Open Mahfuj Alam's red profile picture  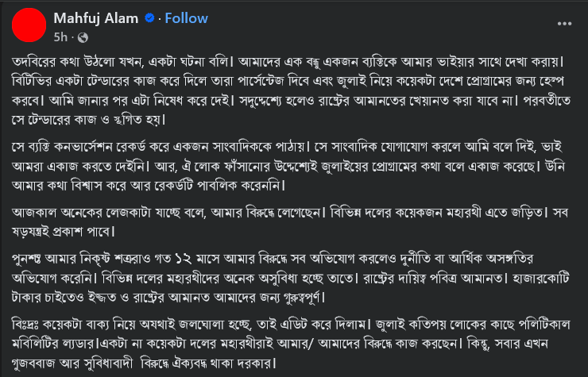29,25
